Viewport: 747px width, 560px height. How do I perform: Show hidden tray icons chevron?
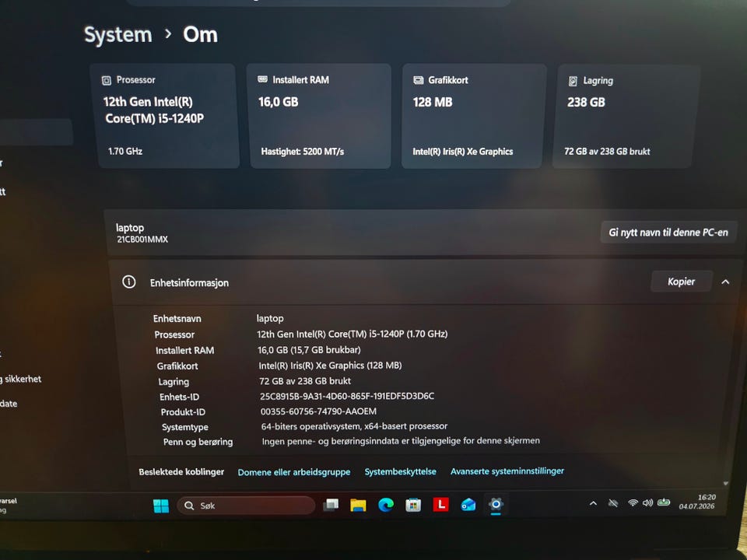[x=593, y=503]
